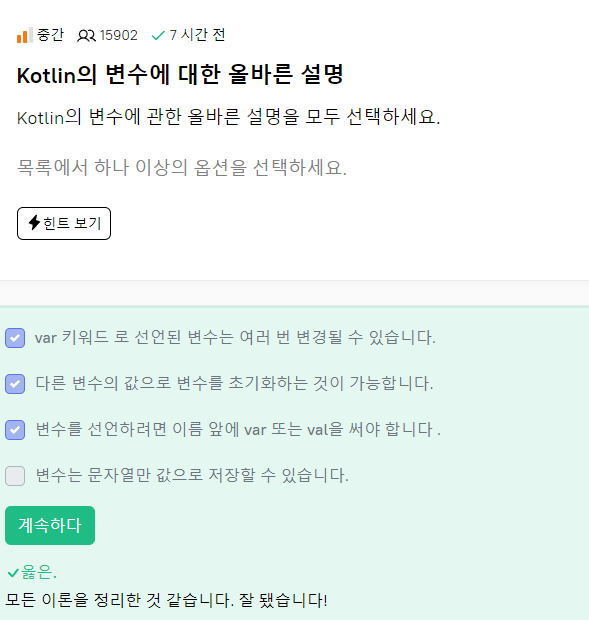Select the 다른 변수의 값으로 초기화 option text

tap(234, 384)
